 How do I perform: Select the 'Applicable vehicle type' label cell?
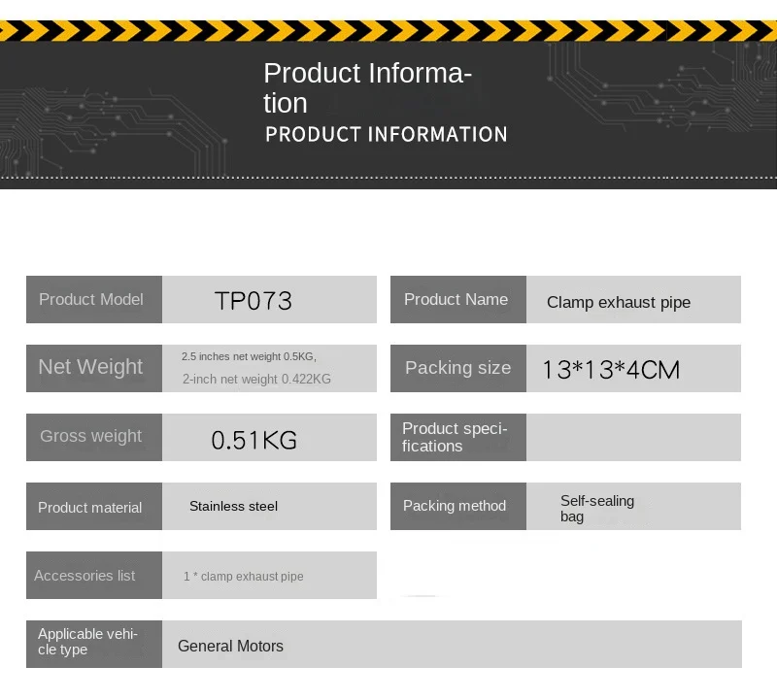point(94,644)
